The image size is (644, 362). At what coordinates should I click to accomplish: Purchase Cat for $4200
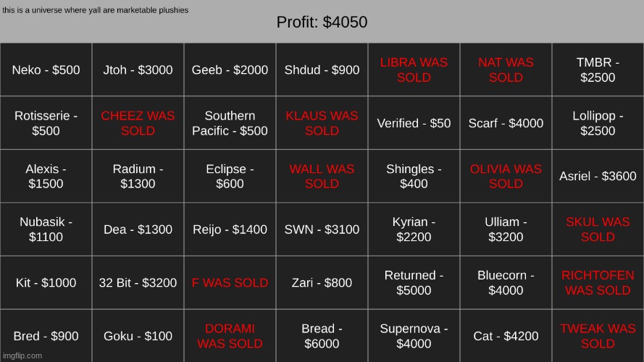(x=506, y=336)
